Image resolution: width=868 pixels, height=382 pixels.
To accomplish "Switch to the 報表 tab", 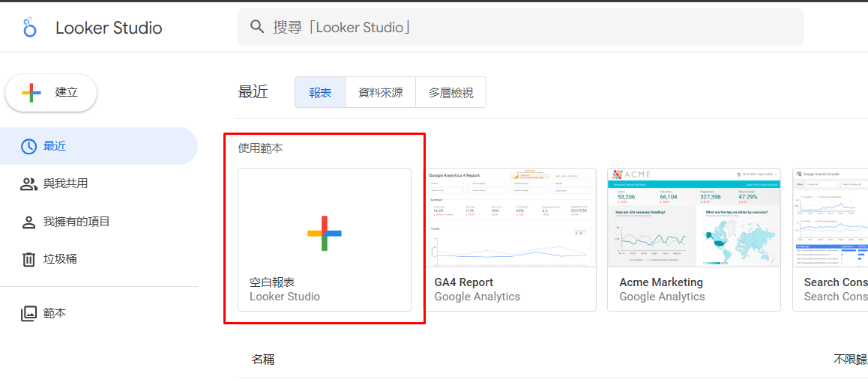I will pyautogui.click(x=320, y=92).
